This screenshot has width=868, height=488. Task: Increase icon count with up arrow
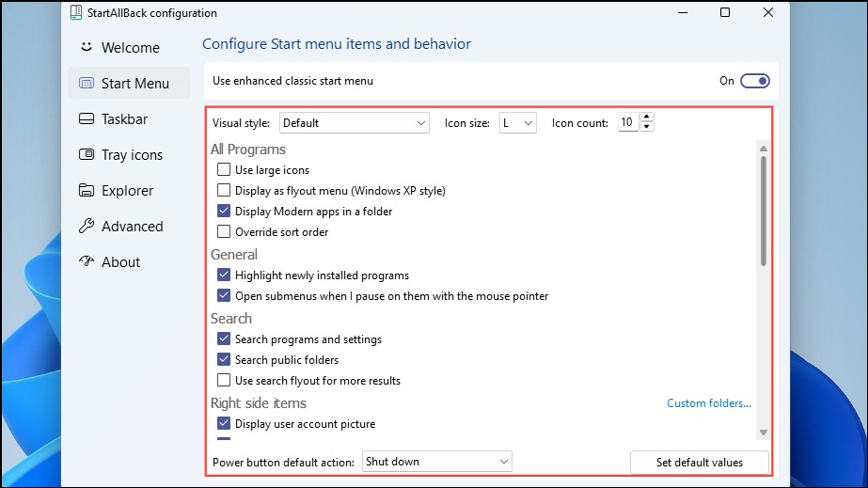[647, 117]
